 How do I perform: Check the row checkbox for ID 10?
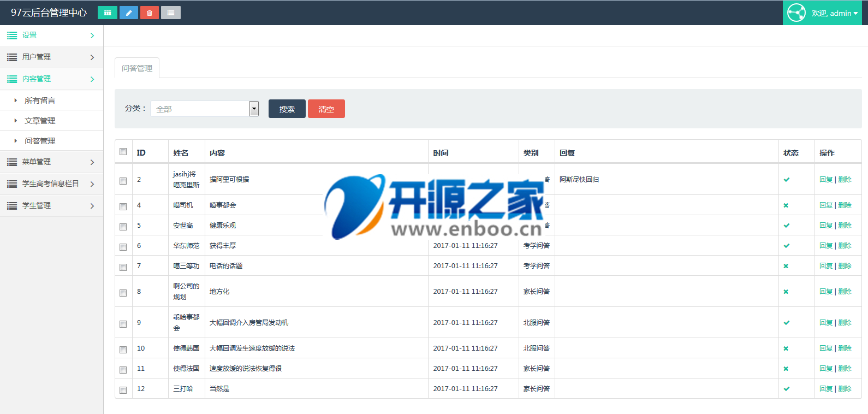click(x=123, y=350)
